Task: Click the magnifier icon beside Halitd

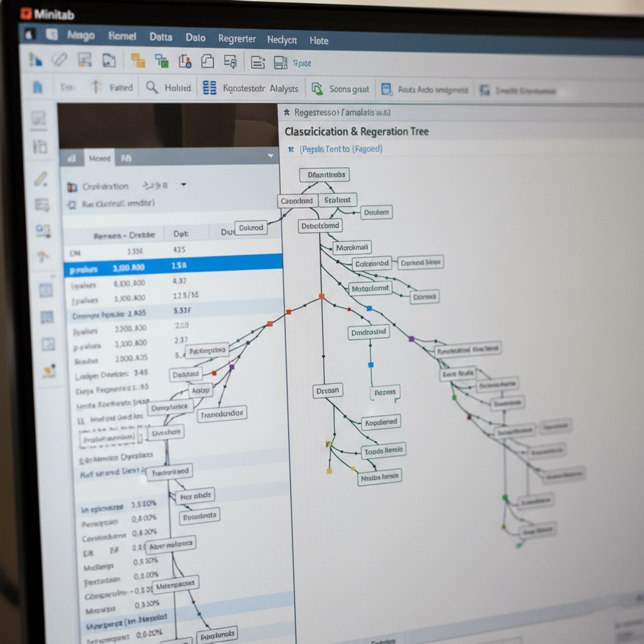Action: click(152, 87)
